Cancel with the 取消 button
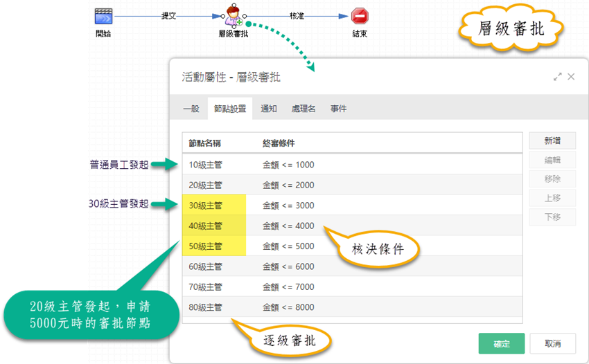Screen dimensions: 589x364 (x=552, y=343)
